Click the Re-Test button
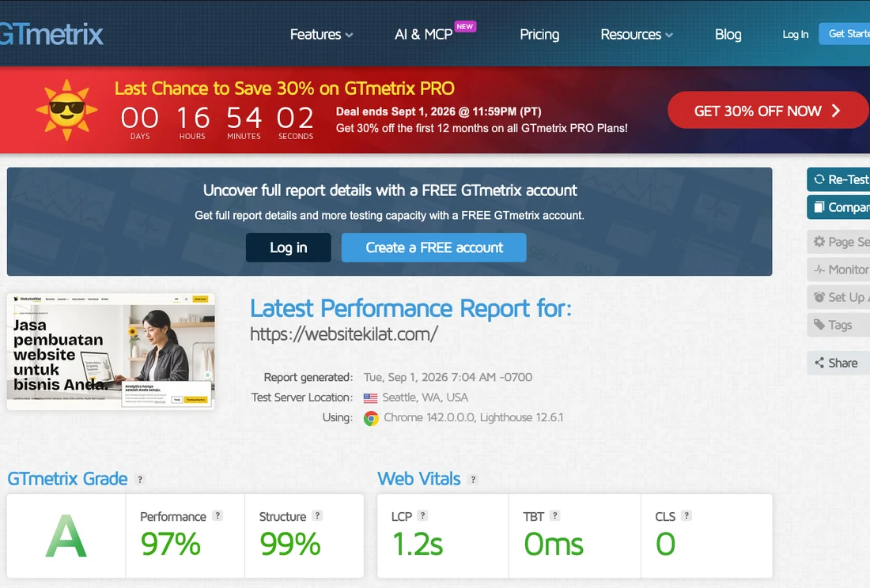The height and width of the screenshot is (588, 870). point(839,179)
